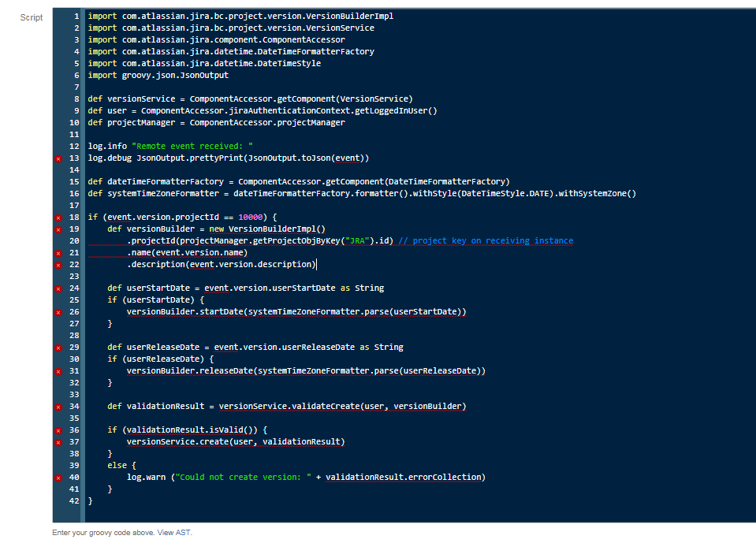Click the versionBuilder.releaseDate call
Screen dimensions: 756x543
tap(306, 370)
